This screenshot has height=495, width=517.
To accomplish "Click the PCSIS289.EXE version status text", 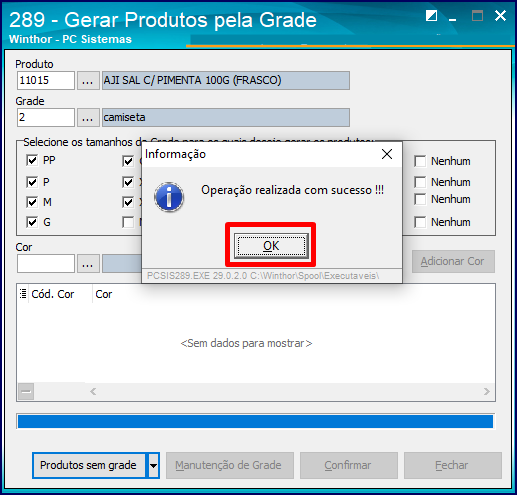I will tap(263, 276).
